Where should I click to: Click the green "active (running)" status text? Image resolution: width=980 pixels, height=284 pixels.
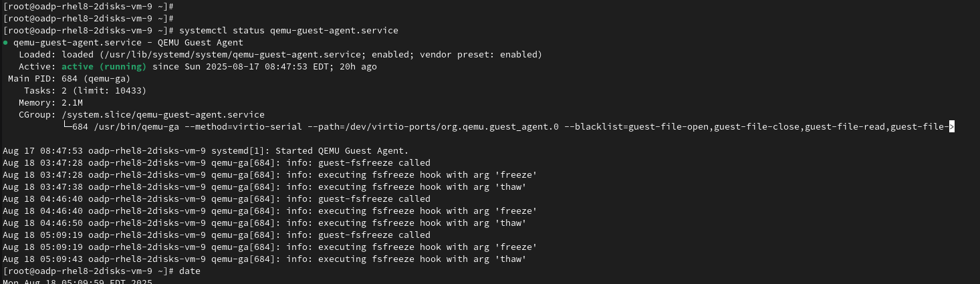pos(104,67)
